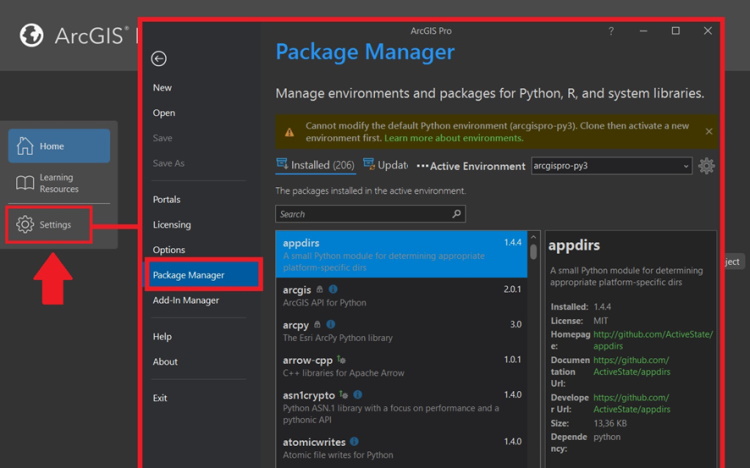Click the Home house icon
The height and width of the screenshot is (468, 750).
coord(25,145)
